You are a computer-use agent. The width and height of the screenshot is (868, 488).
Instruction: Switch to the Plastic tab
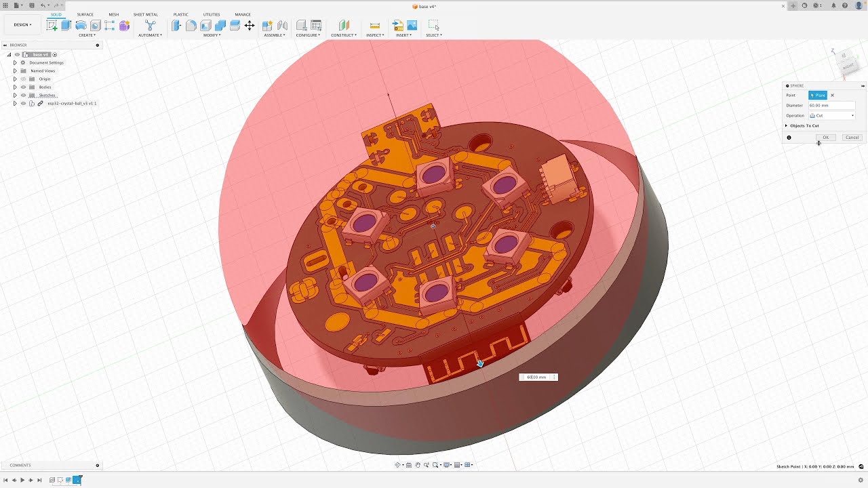click(x=181, y=14)
